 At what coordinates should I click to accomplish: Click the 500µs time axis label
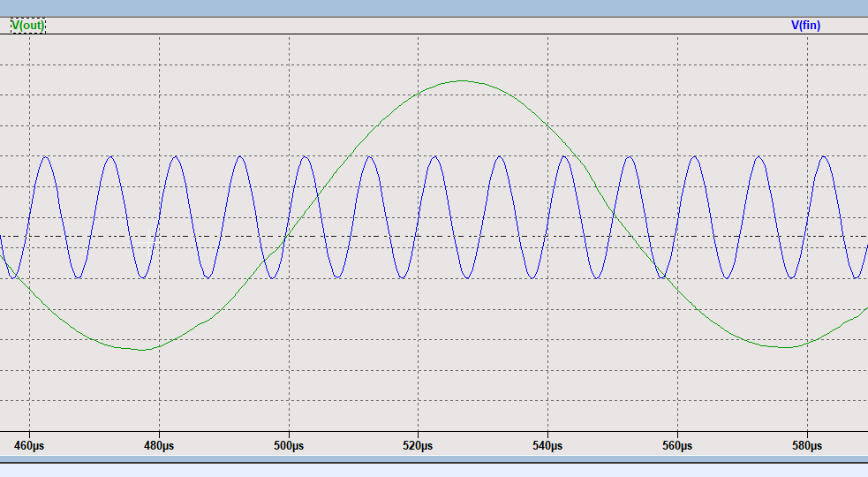289,445
